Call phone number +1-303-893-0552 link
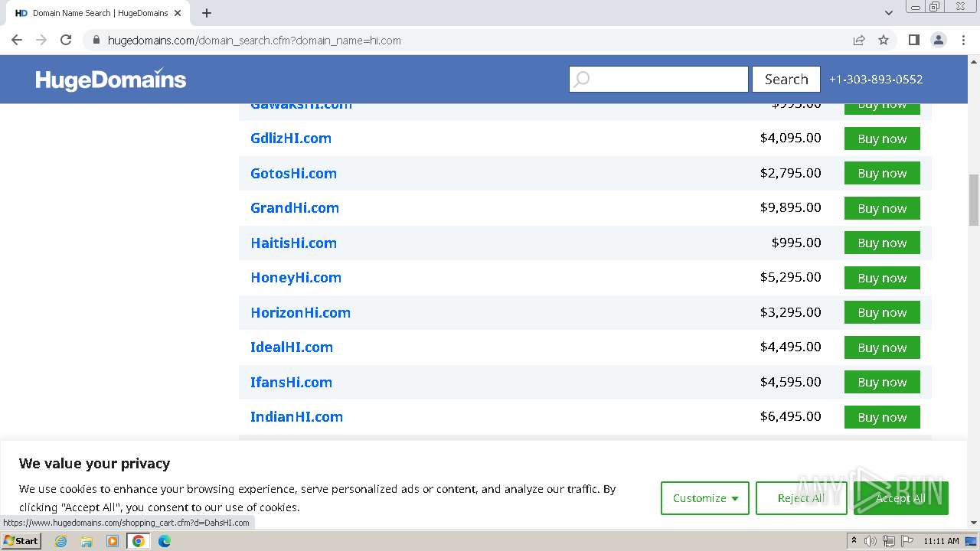980x551 pixels. [876, 79]
